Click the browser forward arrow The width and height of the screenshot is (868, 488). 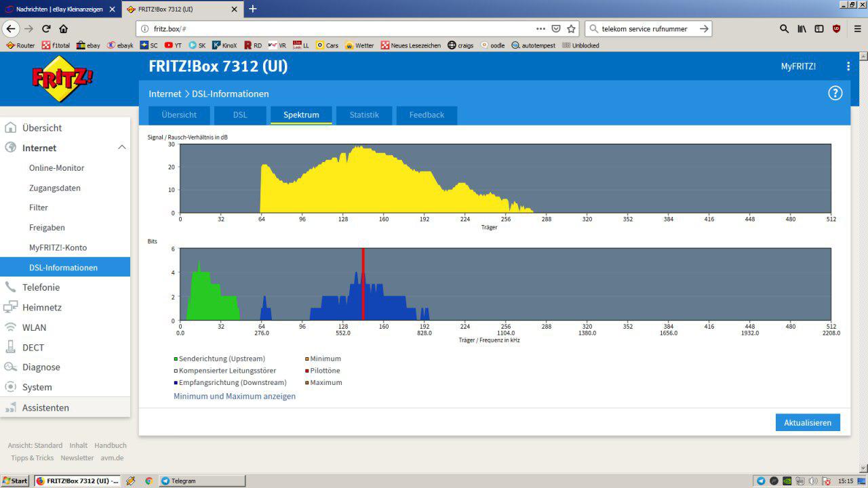pyautogui.click(x=28, y=28)
